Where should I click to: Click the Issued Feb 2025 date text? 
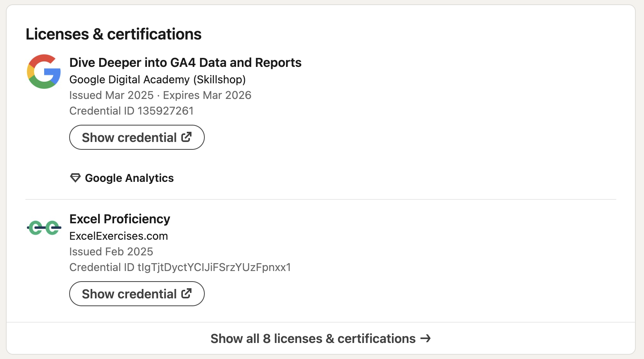111,251
